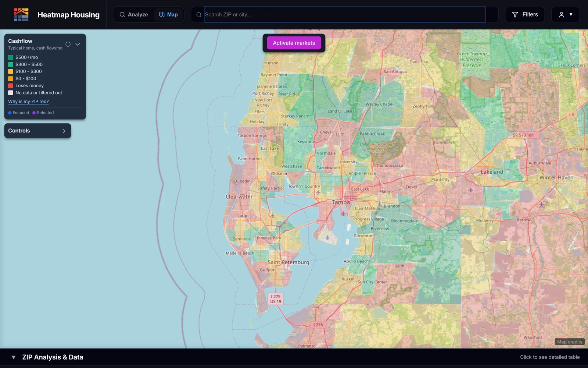This screenshot has width=588, height=368.
Task: Click the Filters funnel icon
Action: (515, 15)
